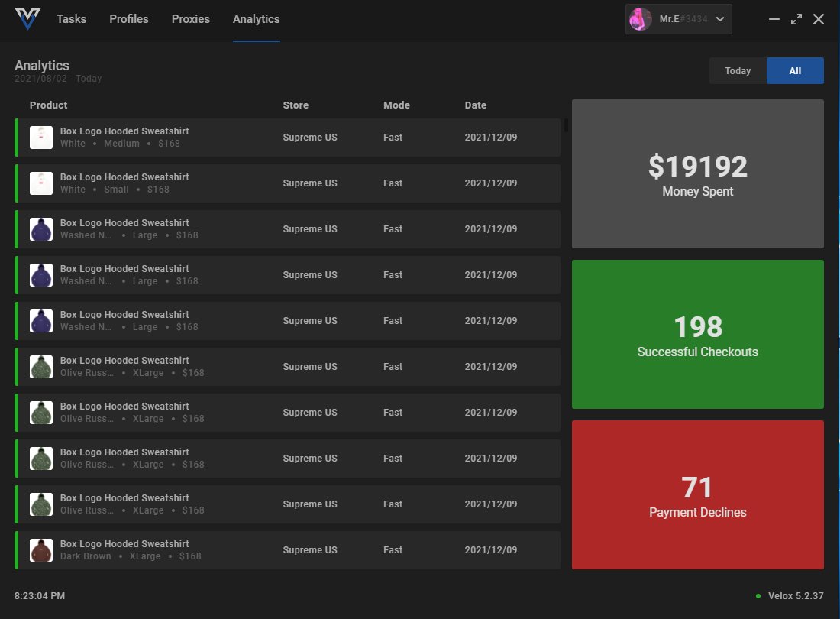Click the Dark Brown XLarge sweatshirt thumbnail
The width and height of the screenshot is (840, 619).
coord(40,550)
